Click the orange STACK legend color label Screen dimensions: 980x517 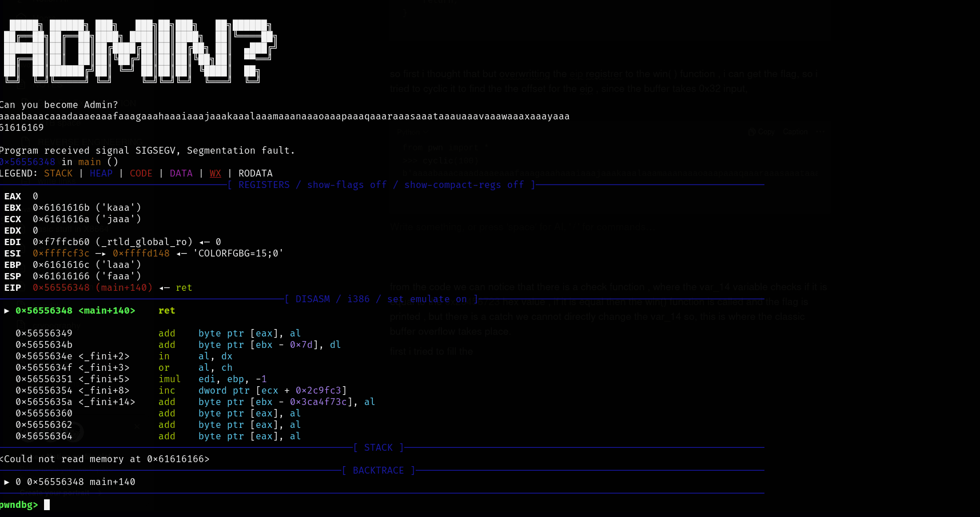58,174
